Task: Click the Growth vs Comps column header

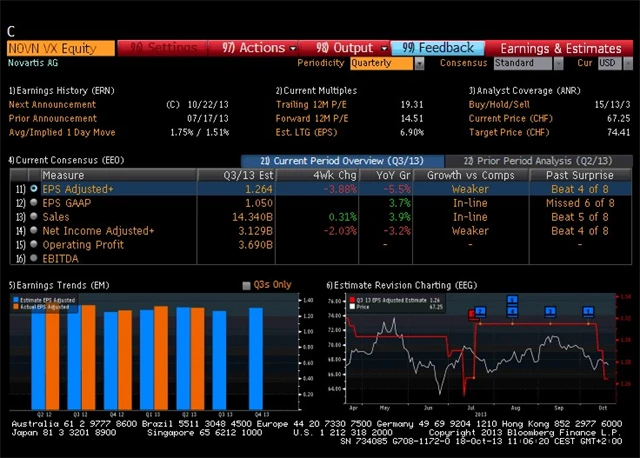Action: pos(471,175)
